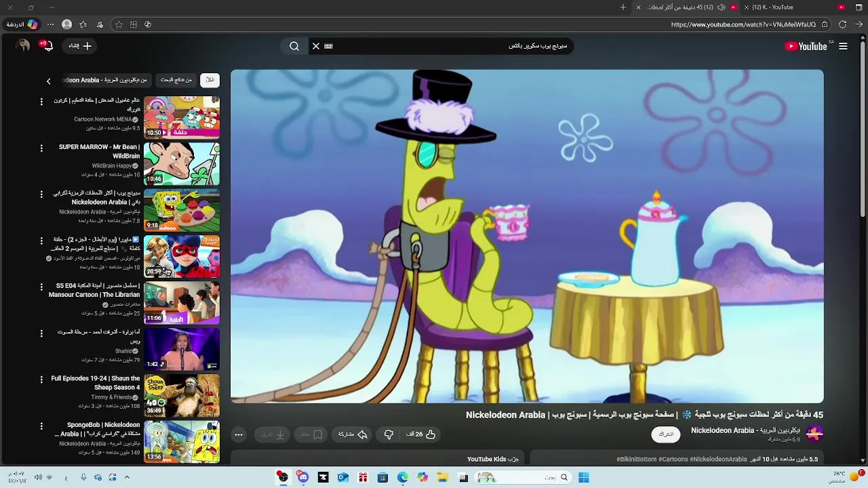Open a new browser tab
Viewport: 868px width, 488px height.
[x=623, y=7]
